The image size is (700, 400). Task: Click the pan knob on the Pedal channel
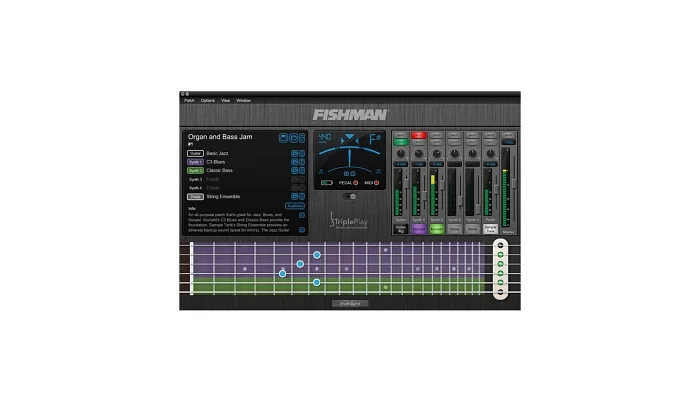(490, 154)
